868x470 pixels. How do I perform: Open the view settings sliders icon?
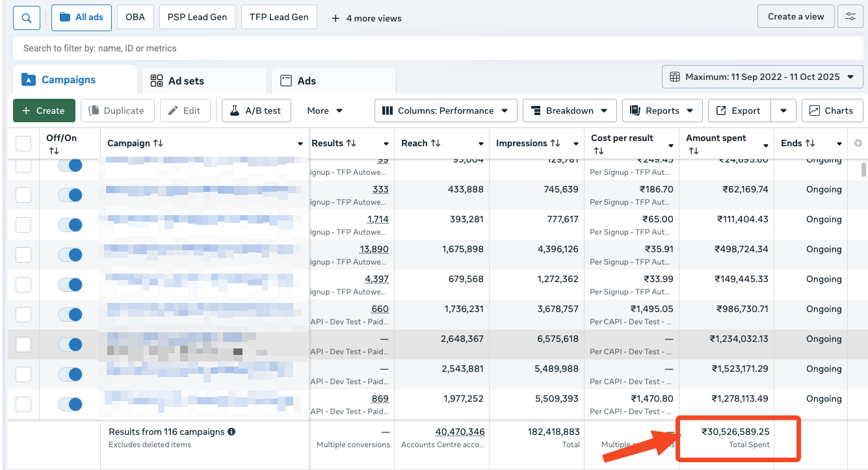click(850, 17)
